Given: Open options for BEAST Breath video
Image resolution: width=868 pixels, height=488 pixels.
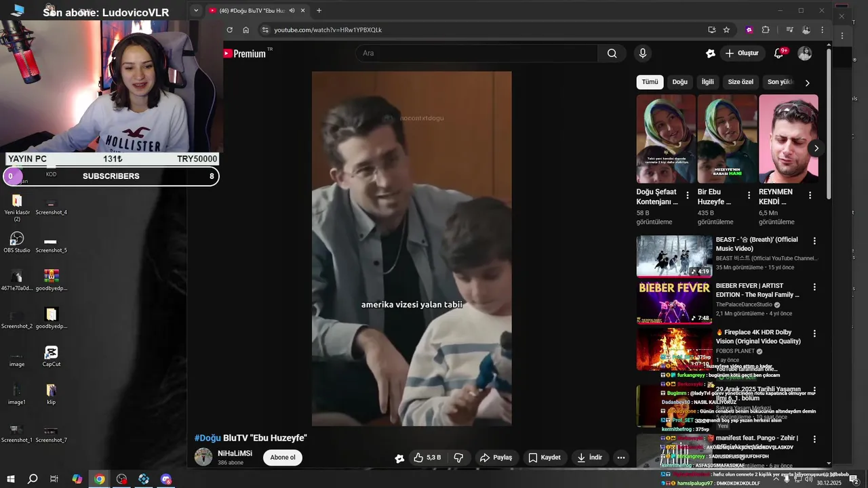Looking at the screenshot, I should tap(814, 241).
